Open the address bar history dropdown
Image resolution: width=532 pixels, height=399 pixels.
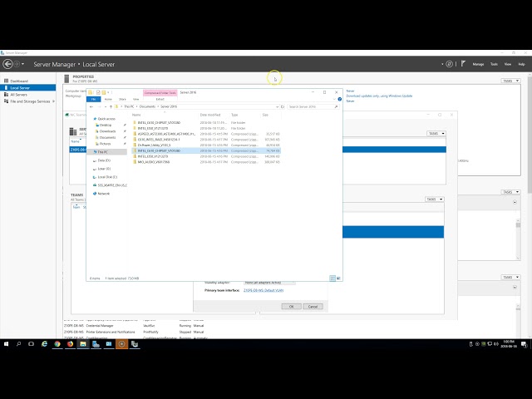(x=277, y=106)
